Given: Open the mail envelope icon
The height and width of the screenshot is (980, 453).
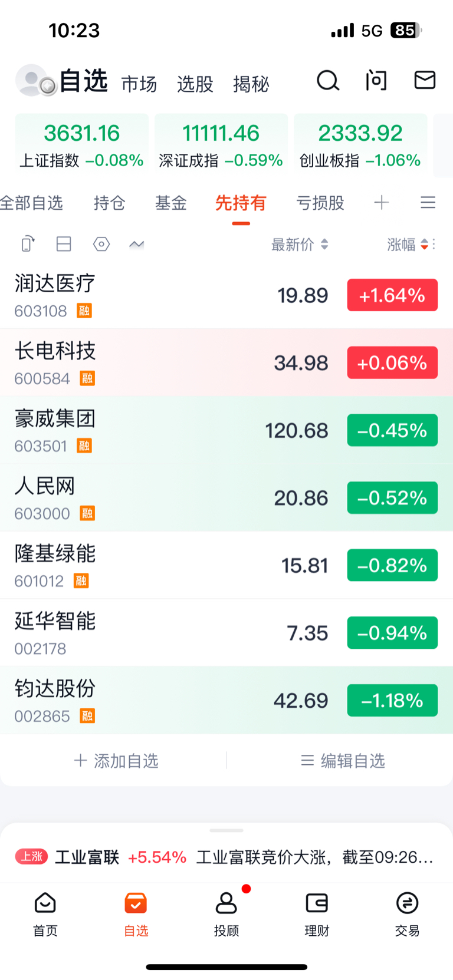Looking at the screenshot, I should [425, 80].
